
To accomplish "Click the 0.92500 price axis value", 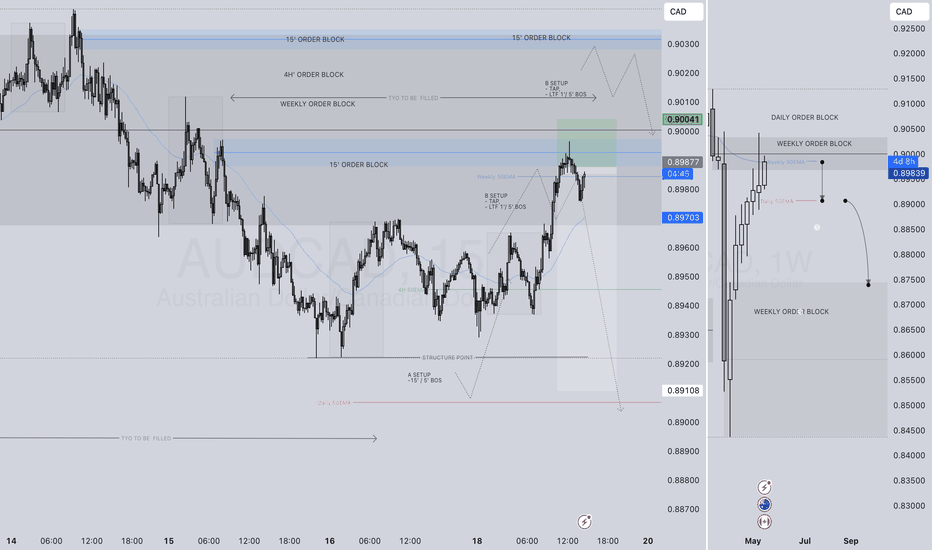I will click(909, 29).
